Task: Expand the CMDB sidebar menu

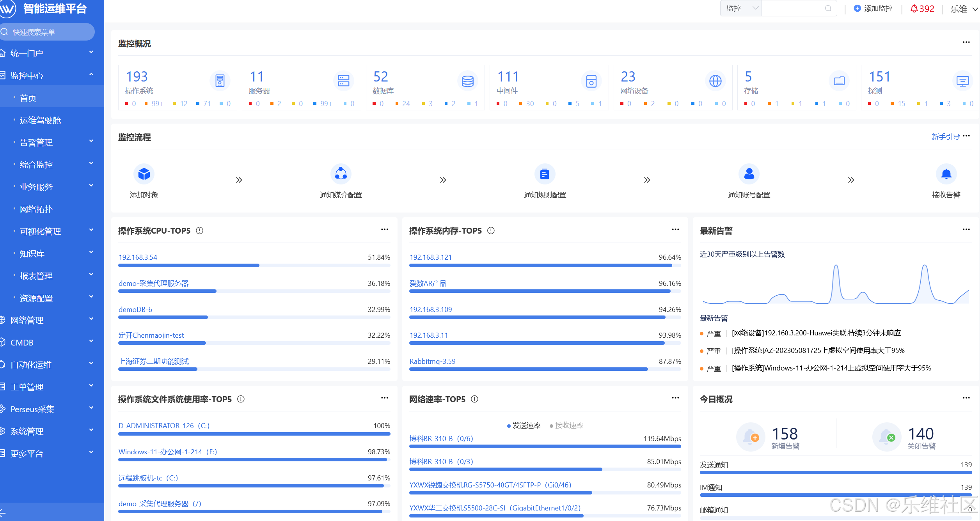Action: point(52,342)
